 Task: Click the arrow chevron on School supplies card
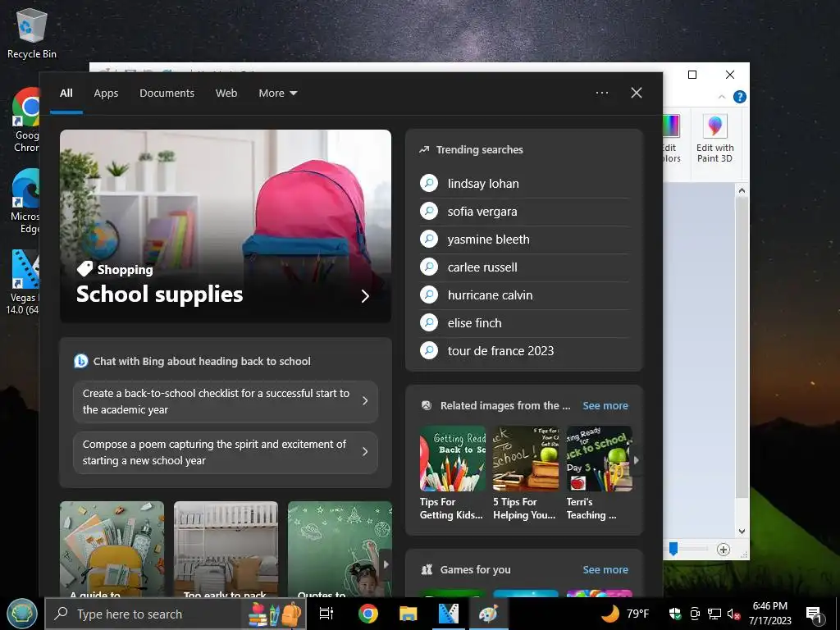pyautogui.click(x=365, y=296)
